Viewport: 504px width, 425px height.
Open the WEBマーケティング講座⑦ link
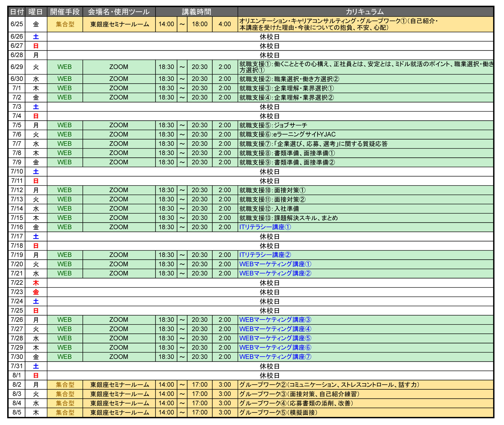(275, 357)
